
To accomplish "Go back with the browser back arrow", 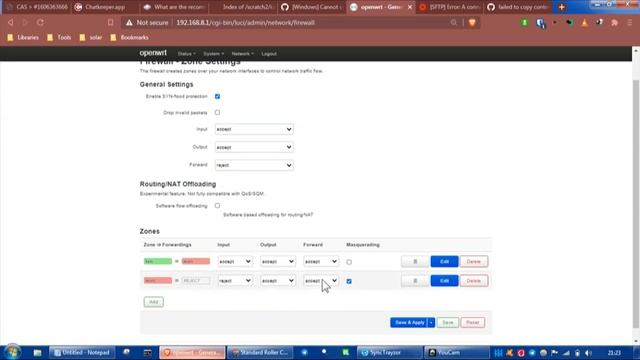I will pyautogui.click(x=11, y=22).
